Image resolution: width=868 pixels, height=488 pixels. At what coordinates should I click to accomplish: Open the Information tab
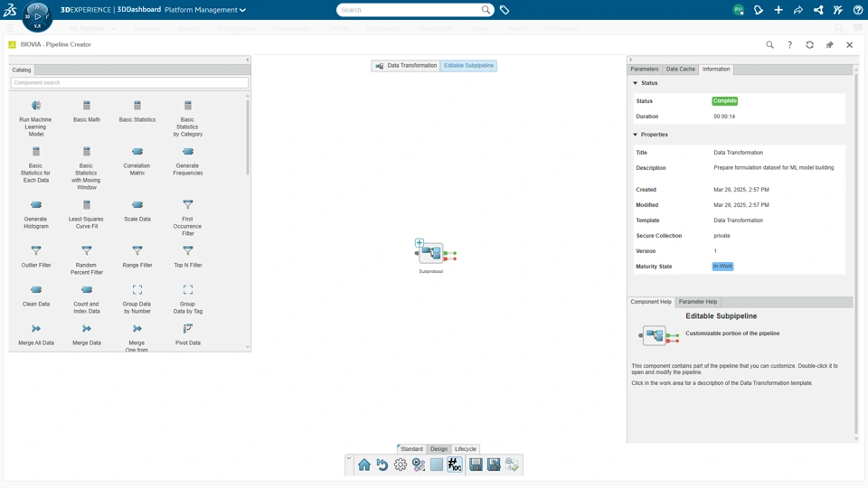716,70
